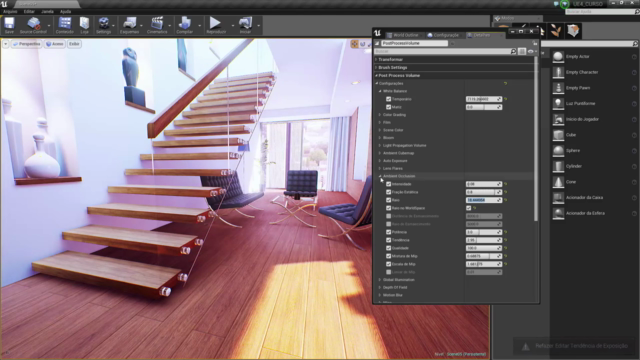Select the Cone shape icon
This screenshot has width=640, height=360.
tap(558, 182)
